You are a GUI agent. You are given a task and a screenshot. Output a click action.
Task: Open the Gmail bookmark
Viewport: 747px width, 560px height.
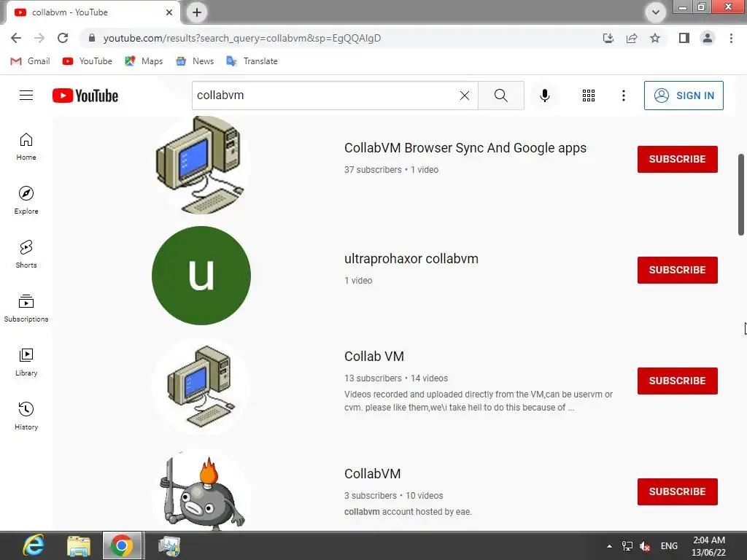click(31, 61)
